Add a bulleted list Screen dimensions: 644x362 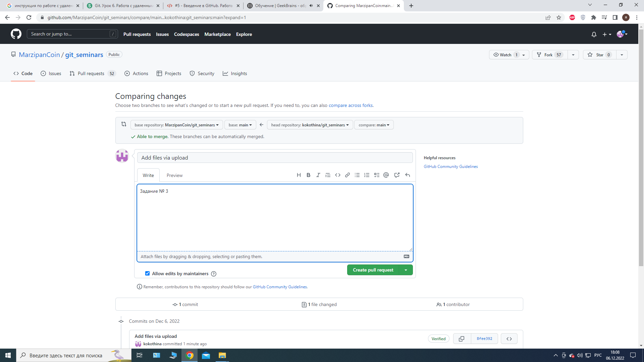[x=357, y=175]
